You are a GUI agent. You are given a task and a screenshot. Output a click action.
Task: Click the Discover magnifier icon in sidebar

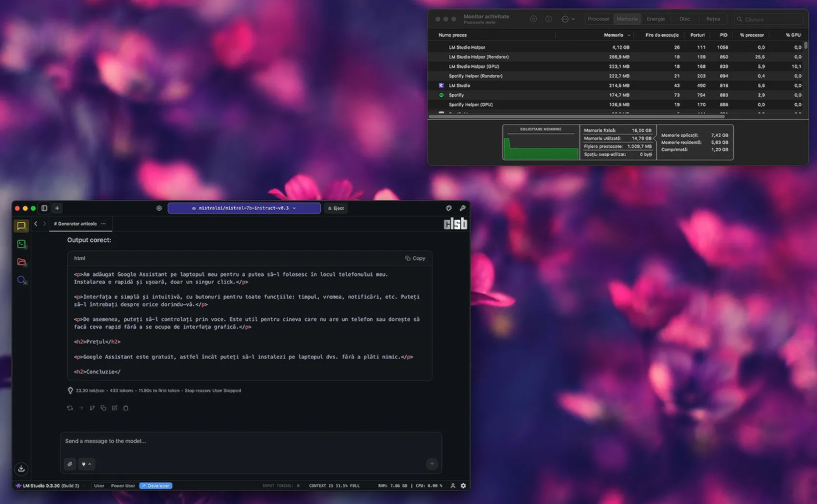[x=21, y=280]
